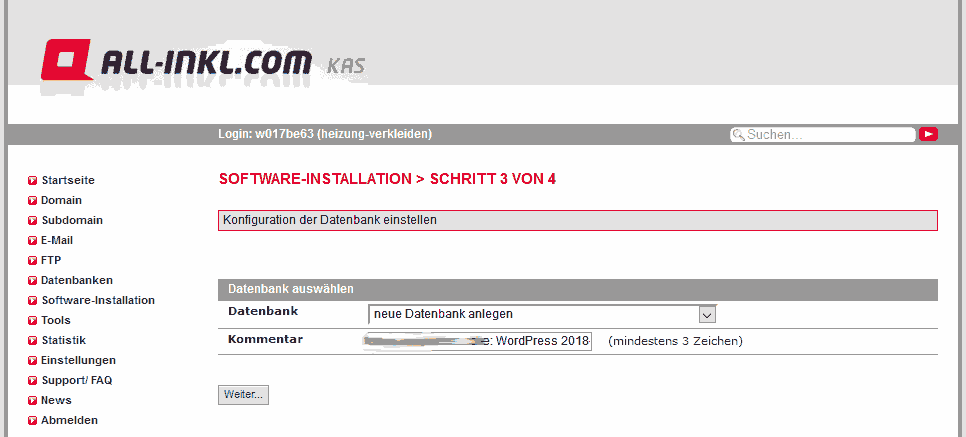Click the Kommentar text field
Screen dimensions: 966x437
(x=478, y=341)
